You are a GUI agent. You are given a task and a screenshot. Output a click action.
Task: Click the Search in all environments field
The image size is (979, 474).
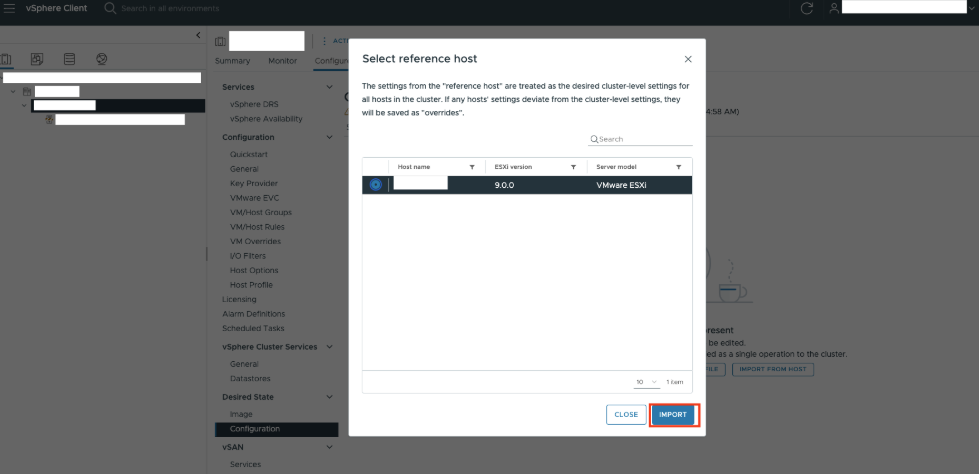(170, 9)
